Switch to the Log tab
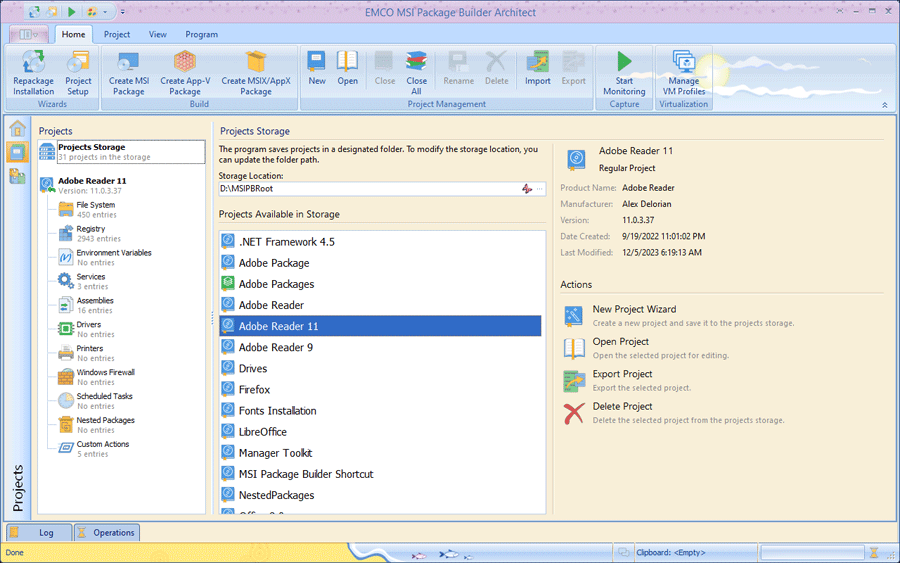Screen dimensions: 900x563 click(39, 533)
